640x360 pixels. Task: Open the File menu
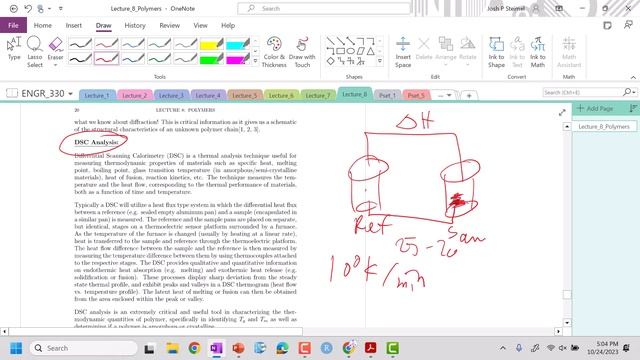pyautogui.click(x=13, y=25)
